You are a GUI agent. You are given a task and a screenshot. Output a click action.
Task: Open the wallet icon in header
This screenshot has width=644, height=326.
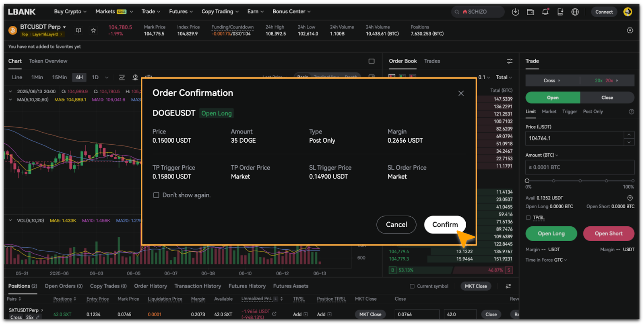coord(530,12)
